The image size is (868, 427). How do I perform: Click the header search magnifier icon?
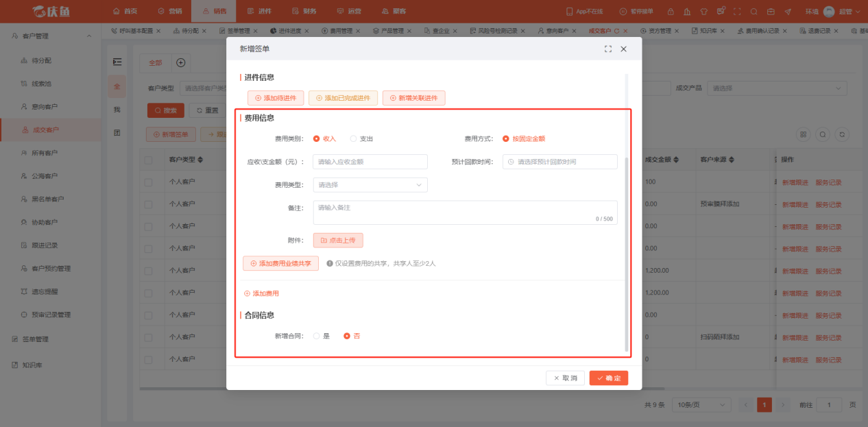click(x=754, y=12)
